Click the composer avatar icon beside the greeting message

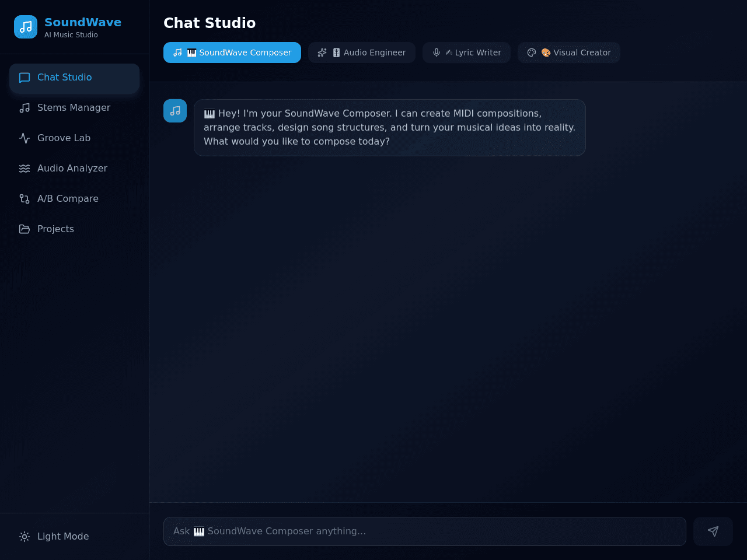[x=175, y=111]
